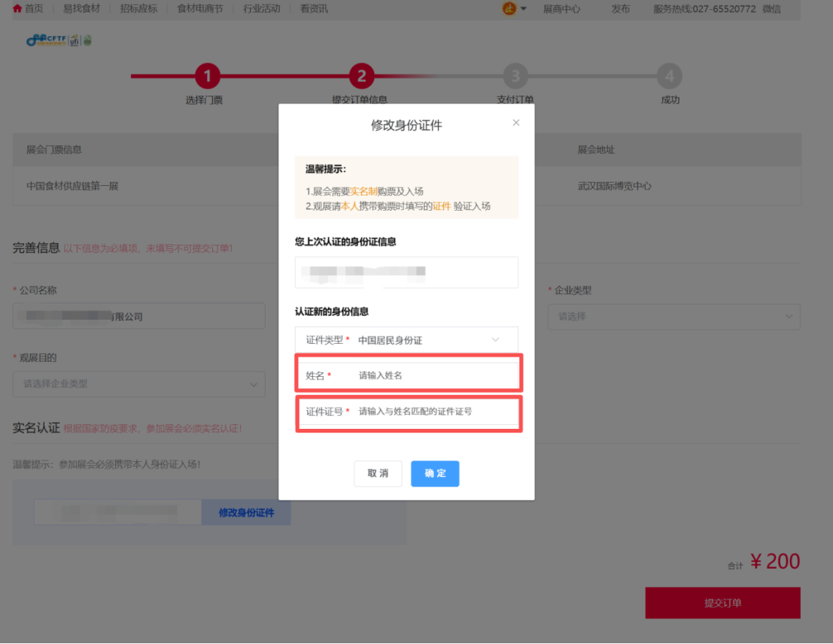Click the step 3 circle 支付订单
The height and width of the screenshot is (644, 833).
tap(515, 76)
